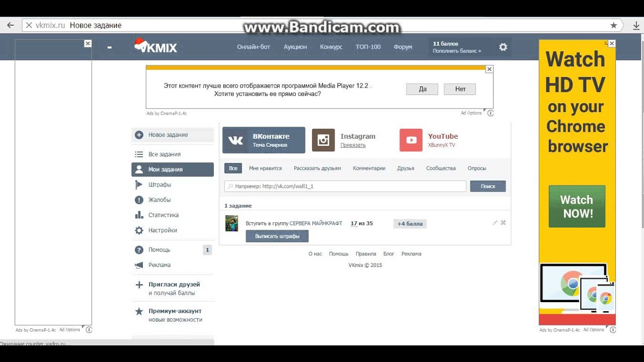Open Реклама footer link

coord(412,254)
